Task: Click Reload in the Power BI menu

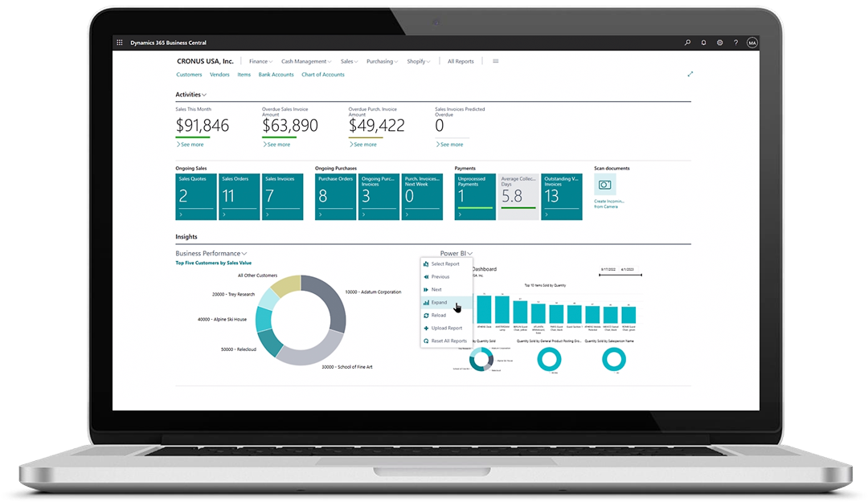Action: pos(446,315)
